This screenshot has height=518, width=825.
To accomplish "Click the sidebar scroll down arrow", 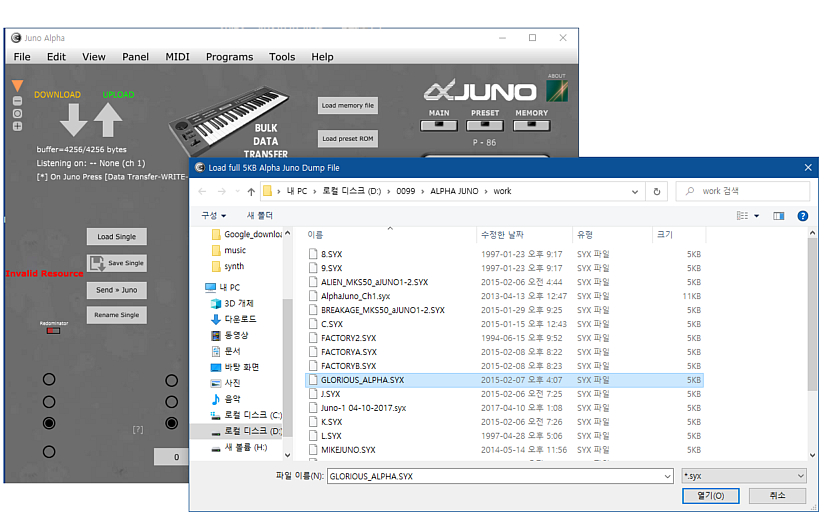I will click(x=287, y=455).
